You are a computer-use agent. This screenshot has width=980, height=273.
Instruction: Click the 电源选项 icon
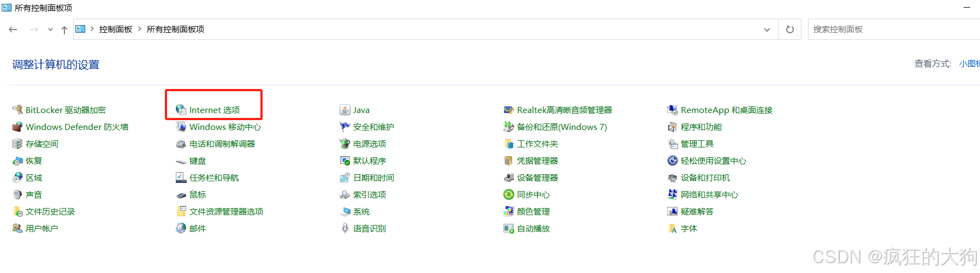pyautogui.click(x=345, y=144)
